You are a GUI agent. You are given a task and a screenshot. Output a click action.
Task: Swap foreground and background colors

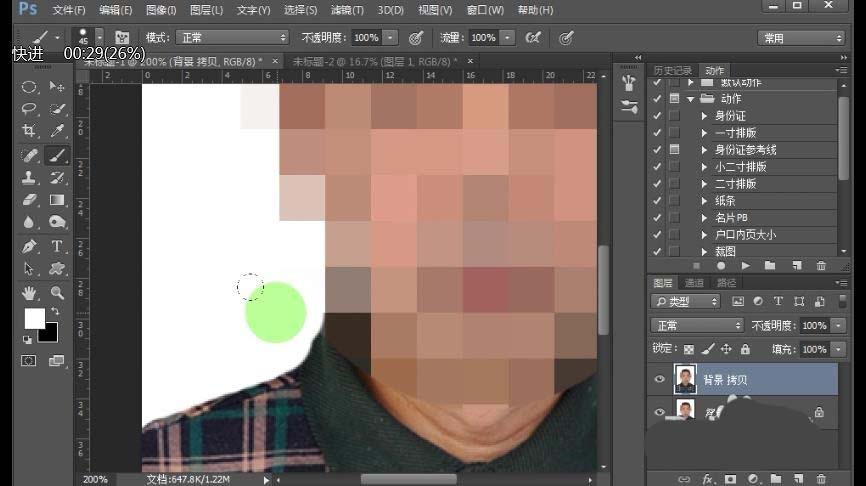[x=55, y=311]
